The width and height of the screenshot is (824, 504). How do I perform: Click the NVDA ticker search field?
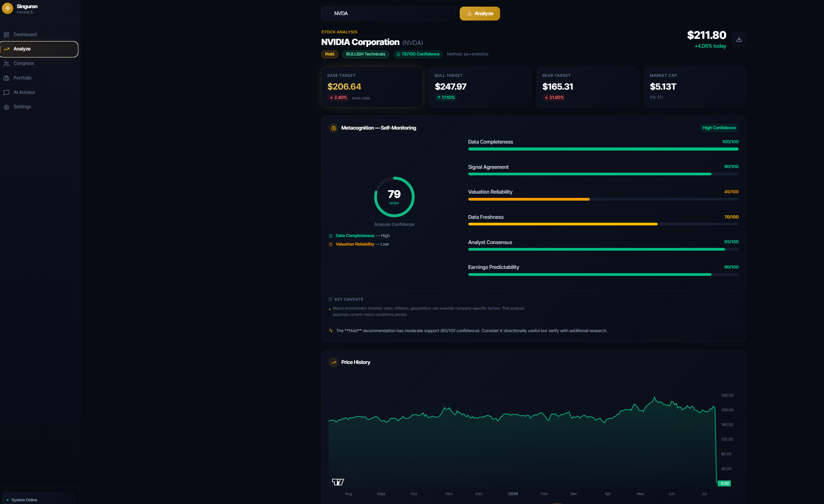388,14
